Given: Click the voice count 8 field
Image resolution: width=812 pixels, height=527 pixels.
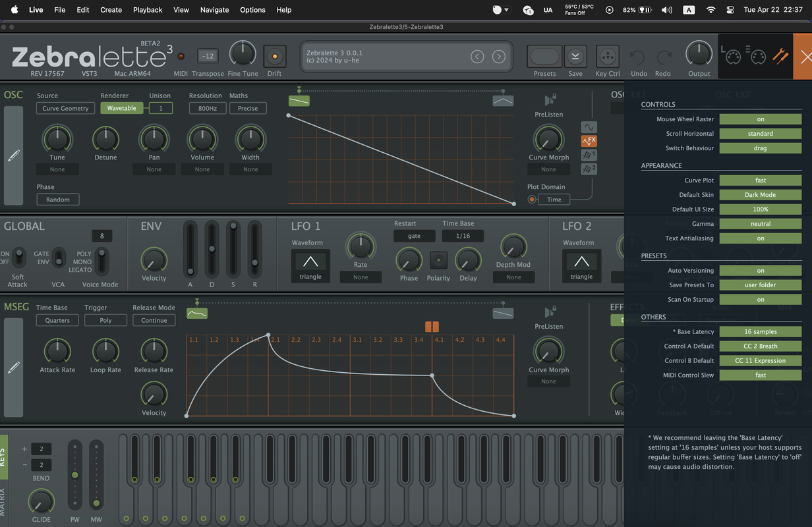Looking at the screenshot, I should point(102,236).
